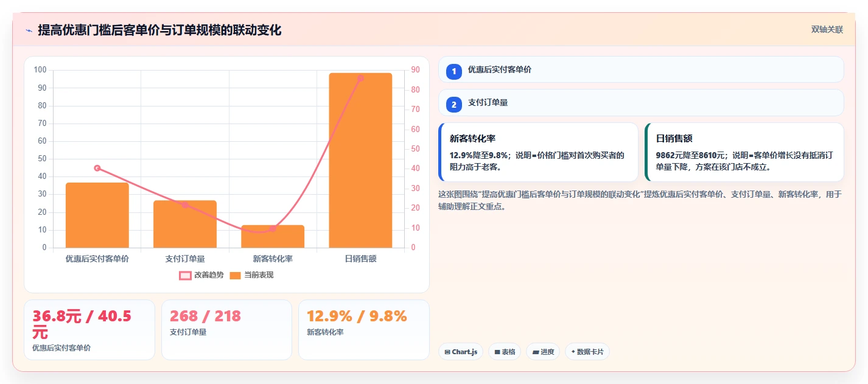This screenshot has width=868, height=384.
Task: Click the 新客转化率 orange bar
Action: click(273, 236)
